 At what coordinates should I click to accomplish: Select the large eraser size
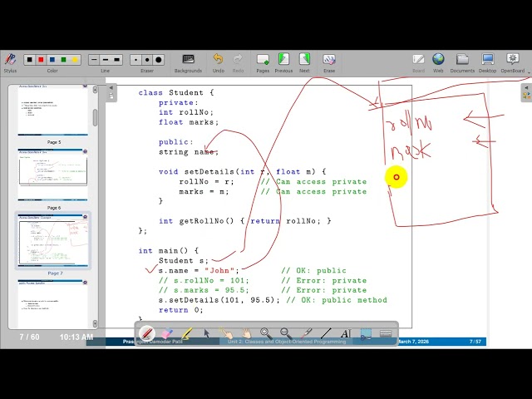159,60
